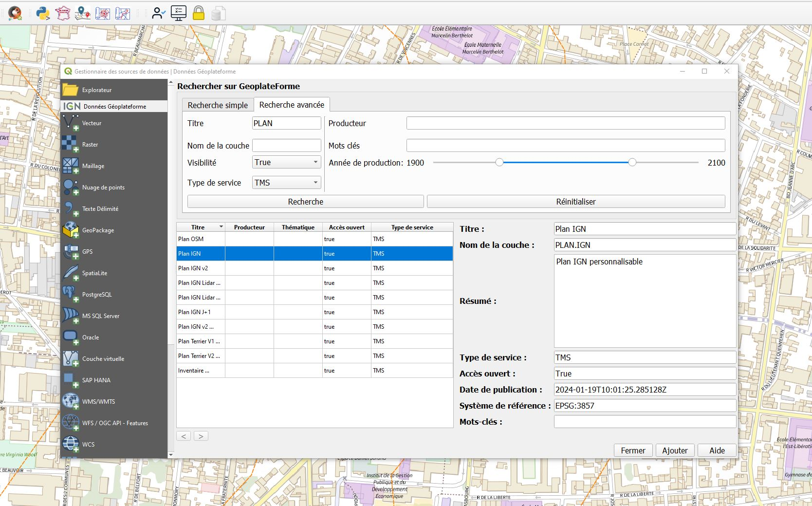Select GeoPackage in the source sidebar
Image resolution: width=812 pixels, height=506 pixels.
98,230
